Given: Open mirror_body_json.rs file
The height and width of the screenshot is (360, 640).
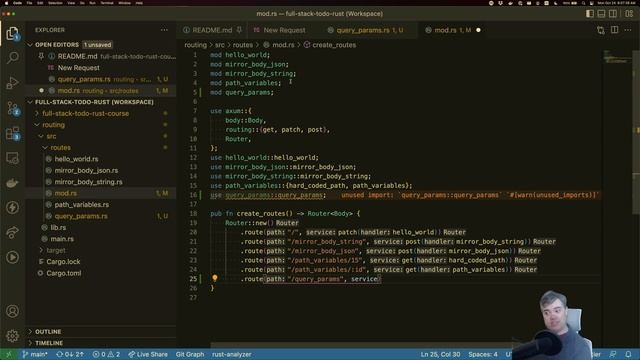Looking at the screenshot, I should pos(86,171).
